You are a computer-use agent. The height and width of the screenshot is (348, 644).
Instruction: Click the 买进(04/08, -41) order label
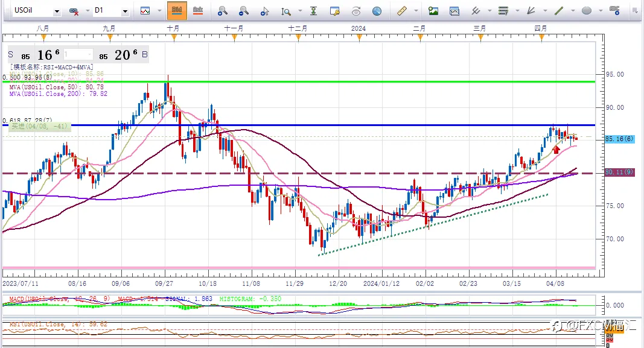tap(39, 127)
